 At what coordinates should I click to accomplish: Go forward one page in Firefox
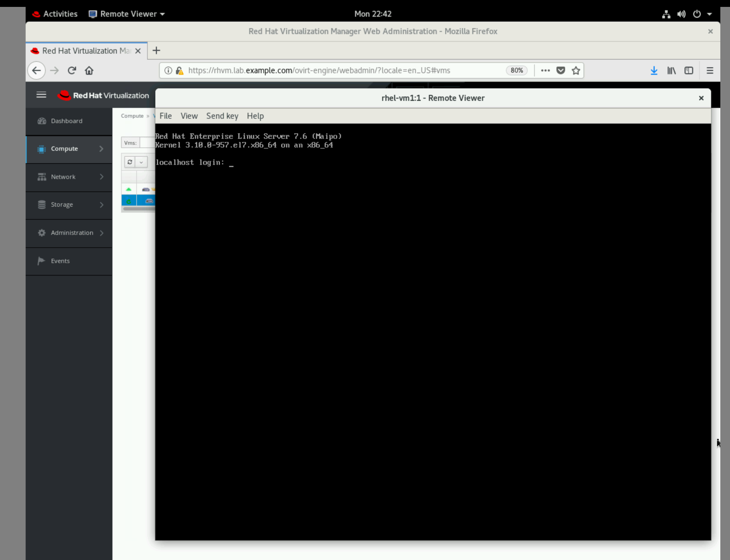click(54, 70)
